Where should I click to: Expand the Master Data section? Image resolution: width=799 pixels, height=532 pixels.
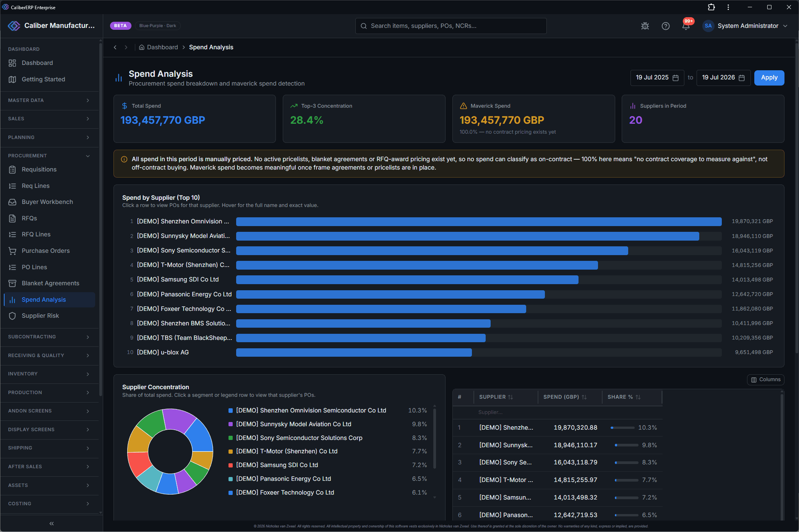pyautogui.click(x=49, y=100)
